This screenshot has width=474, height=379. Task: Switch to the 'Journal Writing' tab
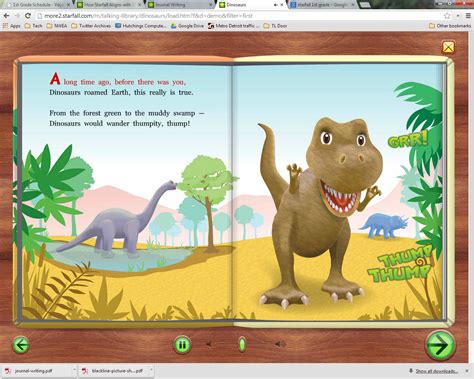pyautogui.click(x=180, y=5)
